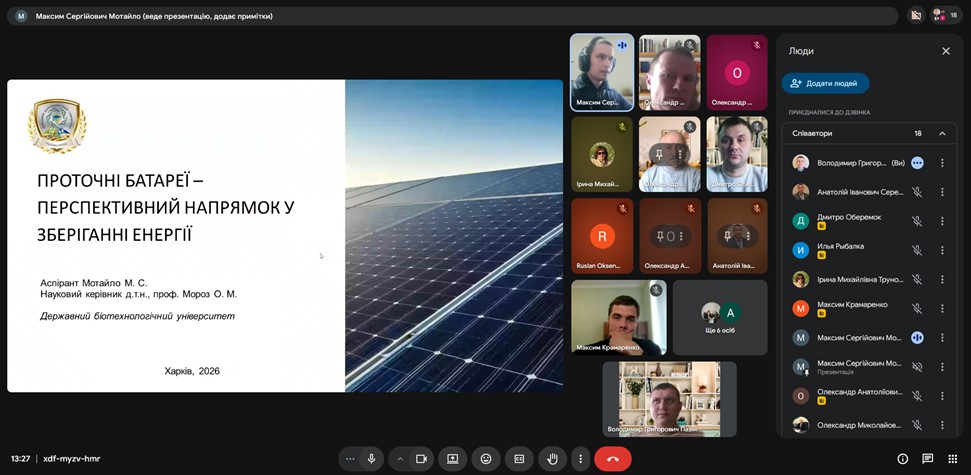Open more options menu in call bar

579,458
